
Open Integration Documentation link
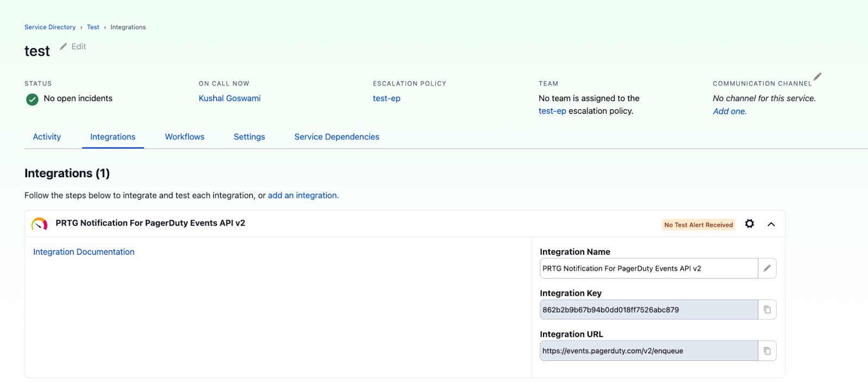84,252
